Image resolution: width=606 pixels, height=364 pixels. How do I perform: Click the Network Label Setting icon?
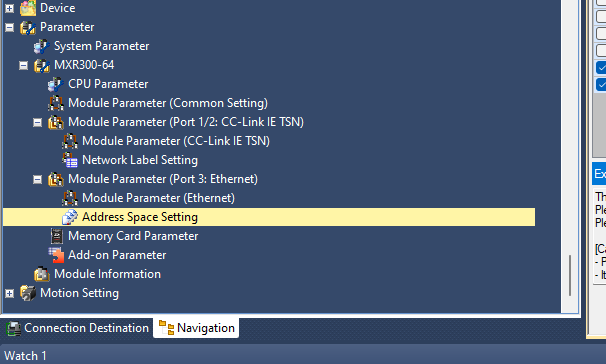pos(70,160)
